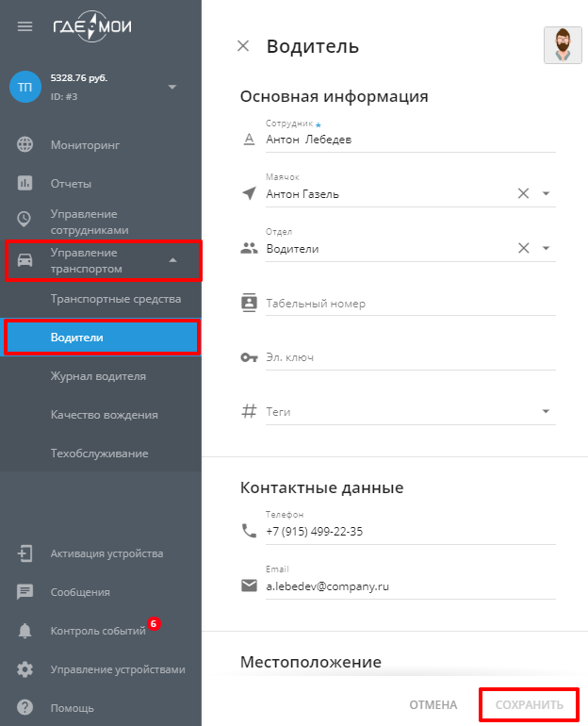Click the Мониторинг globe icon

pos(25,144)
